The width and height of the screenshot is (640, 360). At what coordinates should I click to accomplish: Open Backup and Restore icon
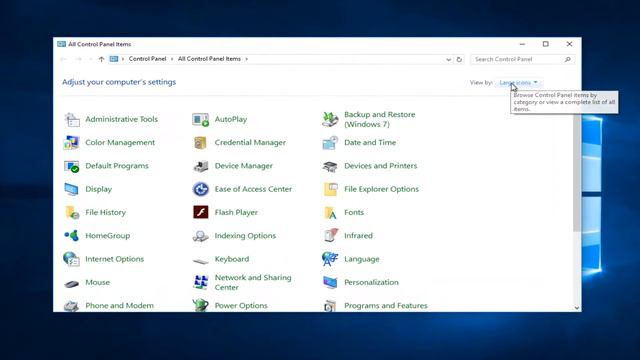330,120
